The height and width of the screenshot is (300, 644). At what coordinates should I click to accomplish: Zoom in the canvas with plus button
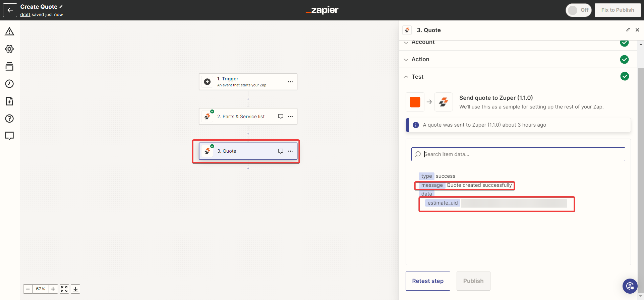click(53, 289)
